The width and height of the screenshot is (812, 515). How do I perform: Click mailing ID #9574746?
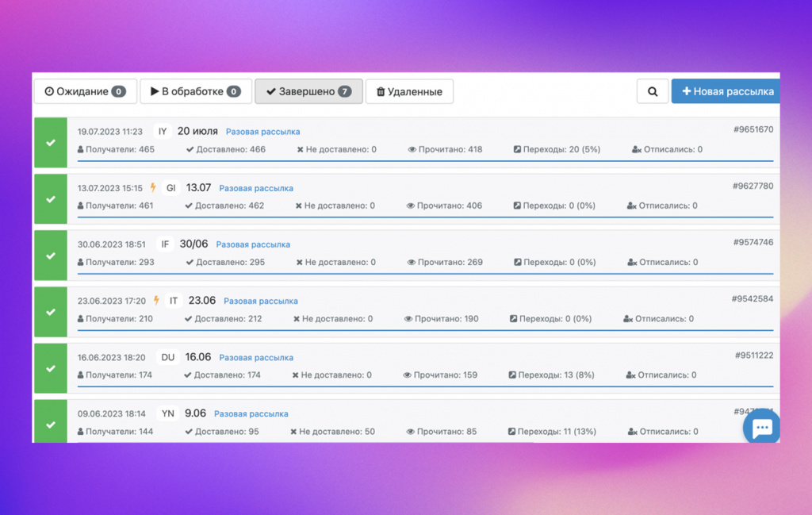[x=753, y=243]
